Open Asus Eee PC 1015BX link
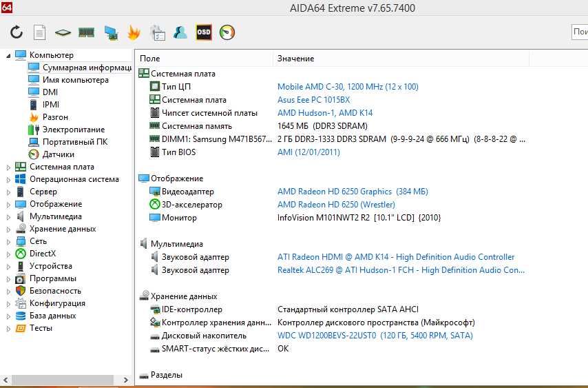The width and height of the screenshot is (588, 388). tap(313, 100)
